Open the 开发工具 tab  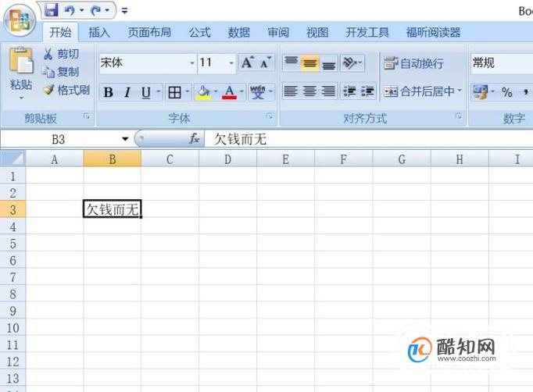367,33
